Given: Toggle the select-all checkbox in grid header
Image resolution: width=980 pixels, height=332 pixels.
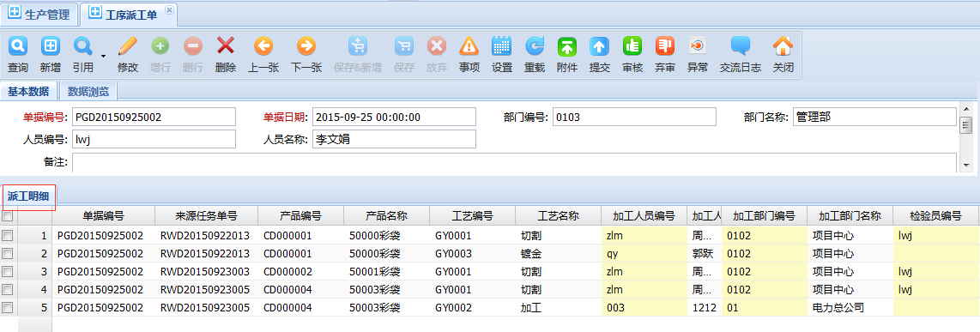Looking at the screenshot, I should pos(8,216).
